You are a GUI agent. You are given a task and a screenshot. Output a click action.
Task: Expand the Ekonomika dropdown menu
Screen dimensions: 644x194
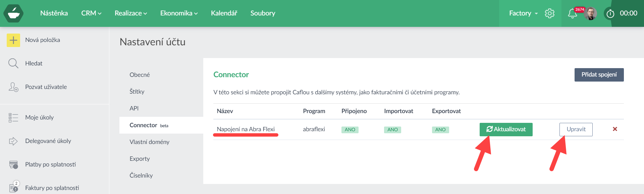point(179,13)
